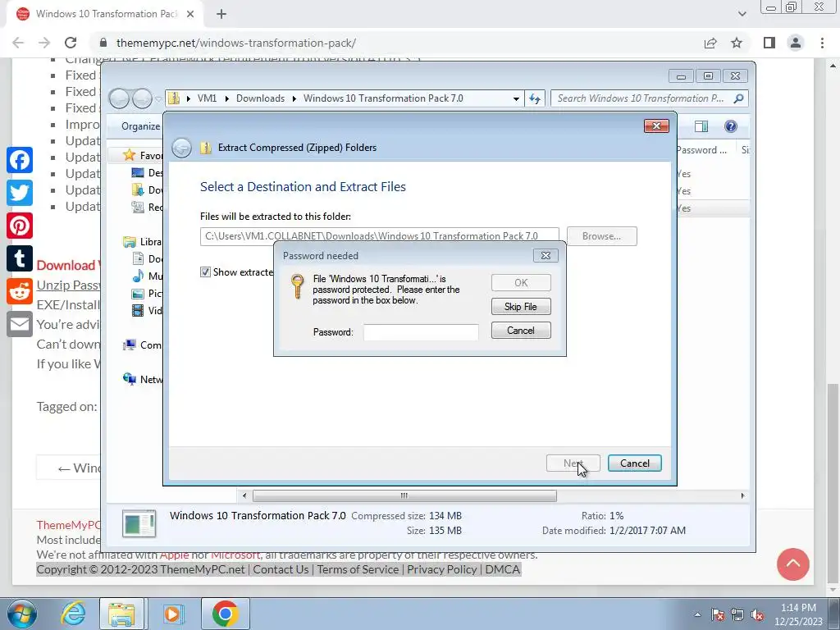The width and height of the screenshot is (840, 630).
Task: Expand the arrow after Downloads breadcrumb
Action: pyautogui.click(x=294, y=98)
